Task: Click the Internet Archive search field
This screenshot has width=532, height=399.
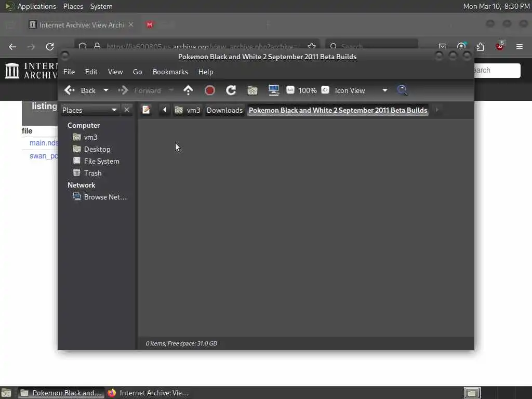Action: 497,71
